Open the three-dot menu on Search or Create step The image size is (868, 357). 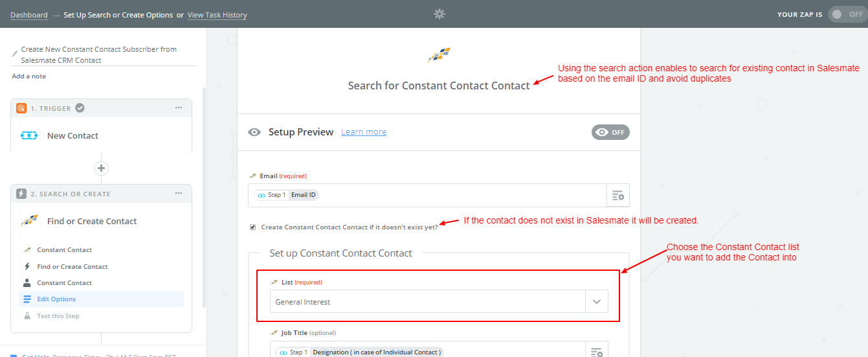click(x=179, y=194)
